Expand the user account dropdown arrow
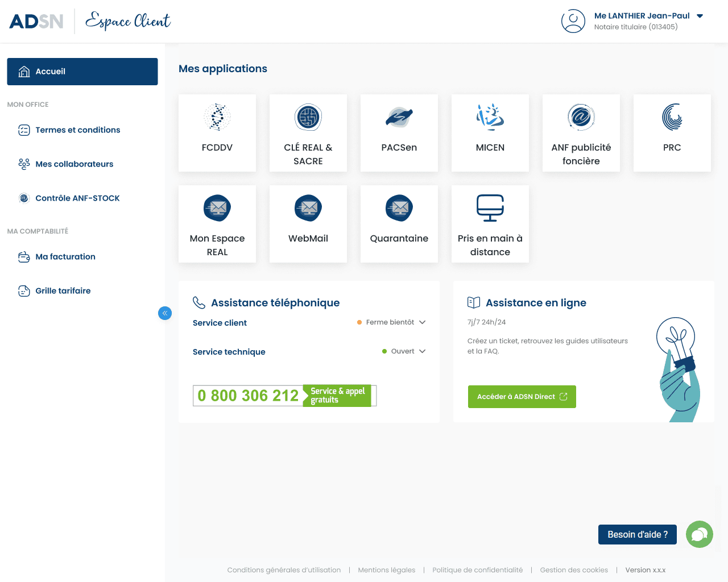The width and height of the screenshot is (728, 582). (x=700, y=16)
